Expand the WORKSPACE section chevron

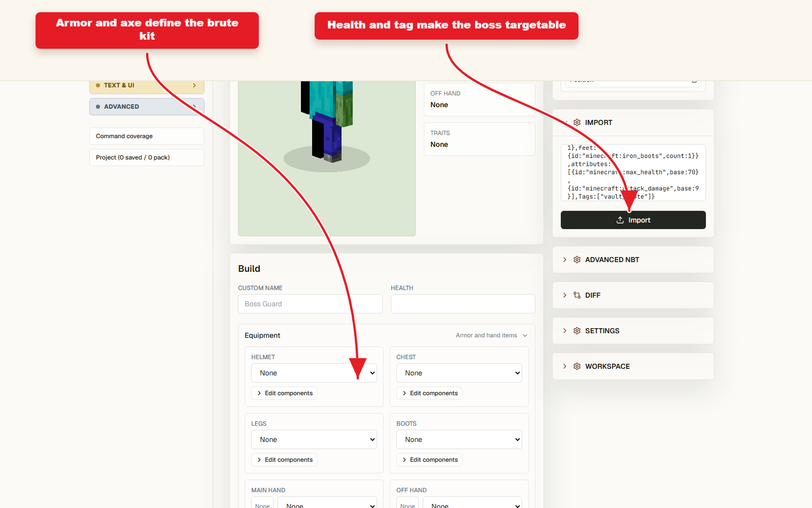pyautogui.click(x=565, y=366)
